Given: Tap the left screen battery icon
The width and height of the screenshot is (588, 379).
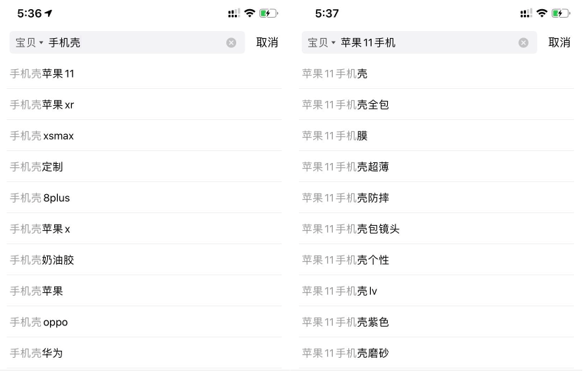Looking at the screenshot, I should (269, 13).
